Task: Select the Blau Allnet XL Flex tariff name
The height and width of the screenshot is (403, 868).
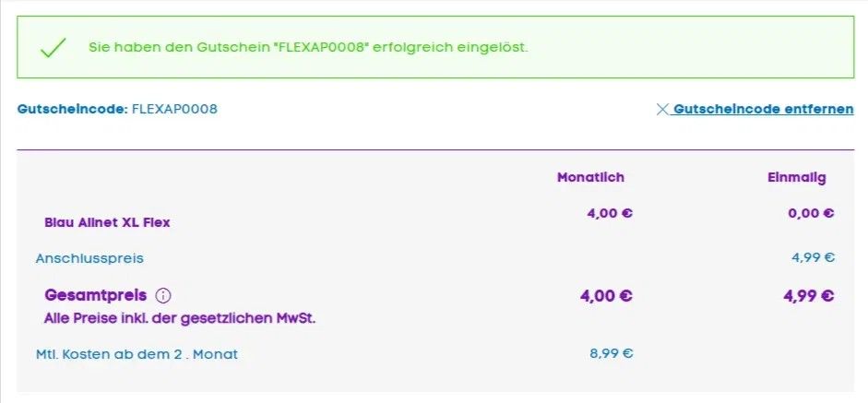Action: pyautogui.click(x=107, y=222)
